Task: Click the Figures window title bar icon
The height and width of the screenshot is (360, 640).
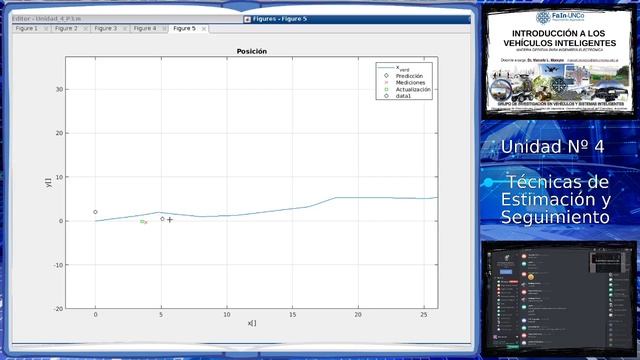Action: click(247, 19)
